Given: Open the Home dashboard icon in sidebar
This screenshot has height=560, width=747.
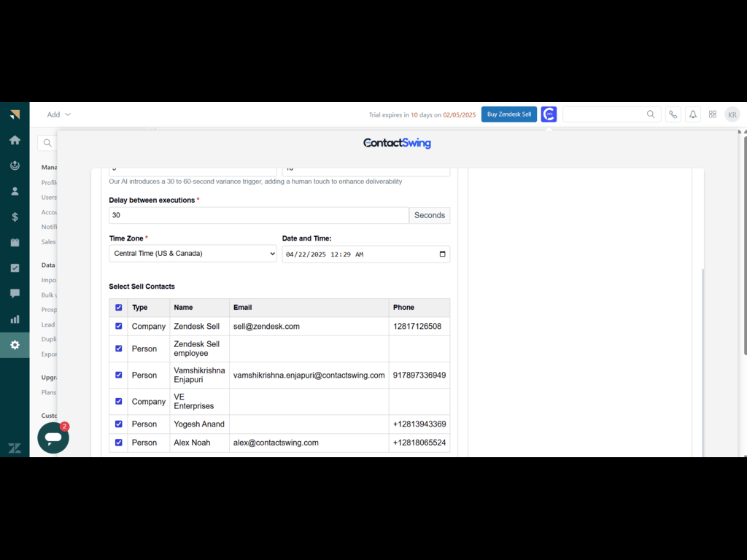Looking at the screenshot, I should 15,140.
